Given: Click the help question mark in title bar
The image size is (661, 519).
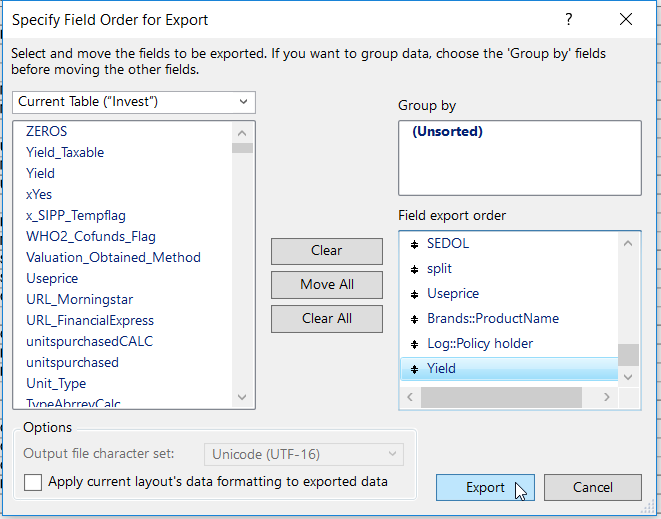Looking at the screenshot, I should point(569,20).
